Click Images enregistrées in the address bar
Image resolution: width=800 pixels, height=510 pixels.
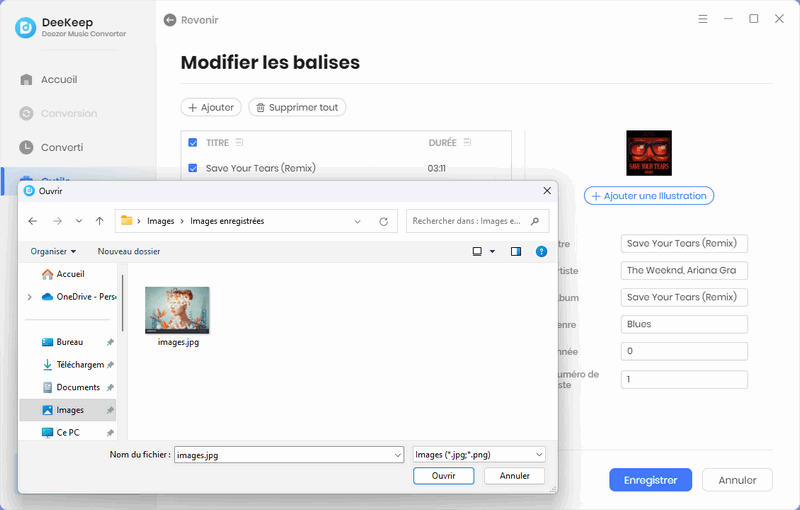click(x=227, y=221)
